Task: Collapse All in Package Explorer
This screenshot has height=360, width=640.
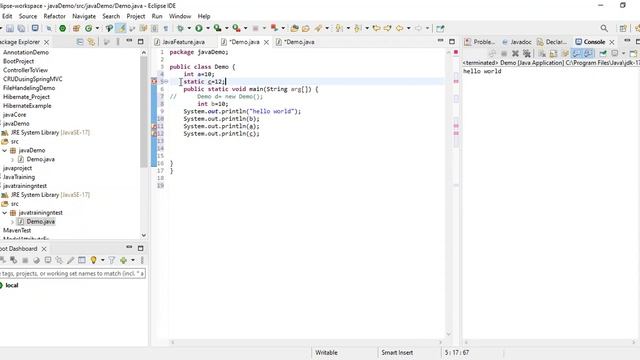Action: pyautogui.click(x=80, y=42)
